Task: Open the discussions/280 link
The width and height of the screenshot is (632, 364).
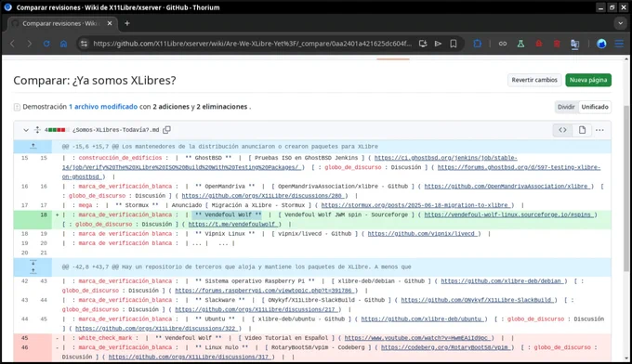Action: coord(264,196)
